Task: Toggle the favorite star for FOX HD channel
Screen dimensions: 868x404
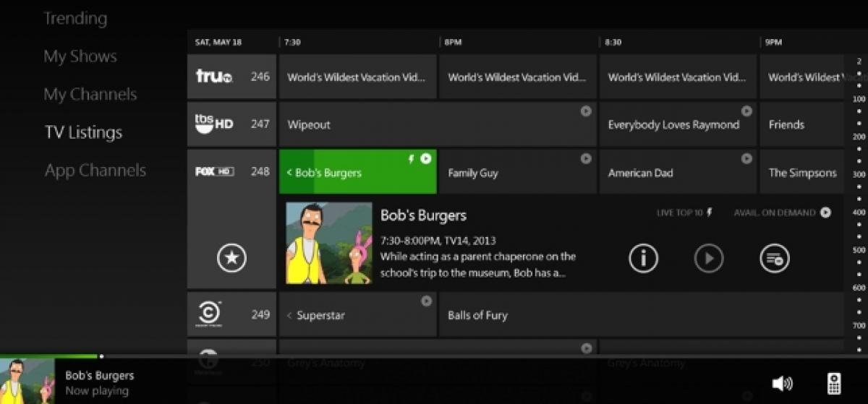Action: pos(231,258)
